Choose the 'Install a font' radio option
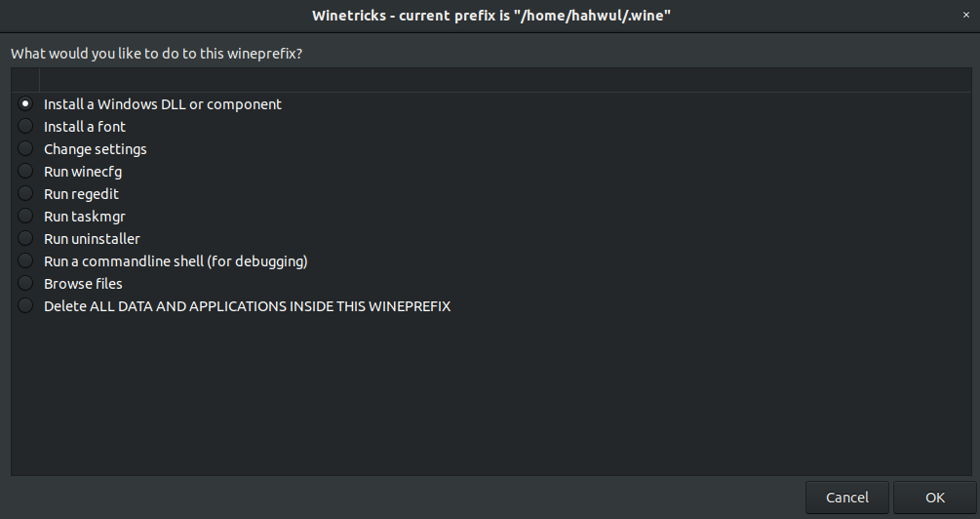This screenshot has height=519, width=980. pos(25,127)
